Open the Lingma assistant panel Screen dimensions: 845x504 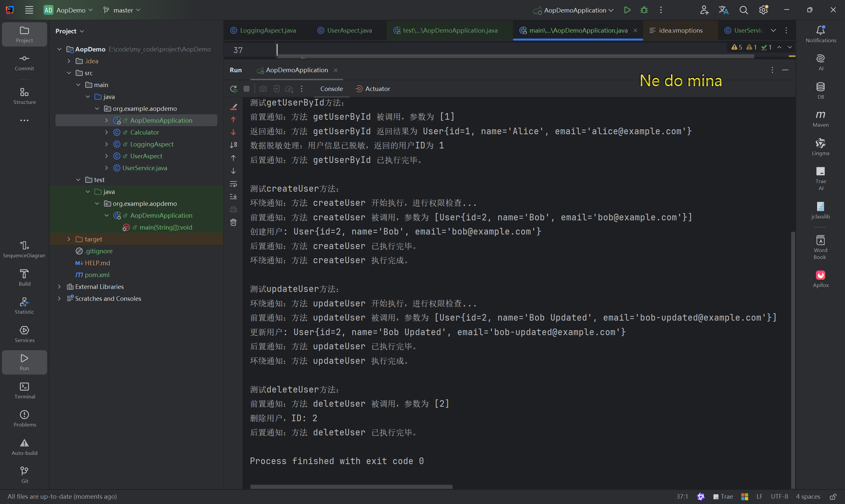point(820,147)
